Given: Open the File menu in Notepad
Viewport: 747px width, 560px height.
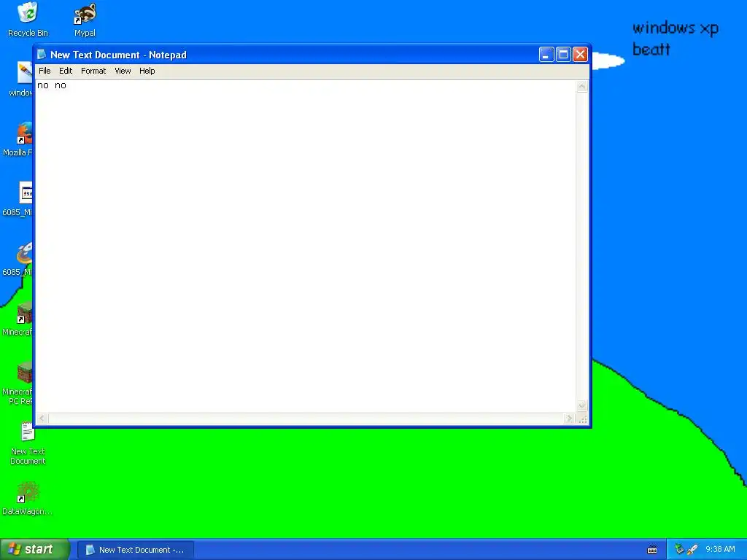Looking at the screenshot, I should click(44, 71).
